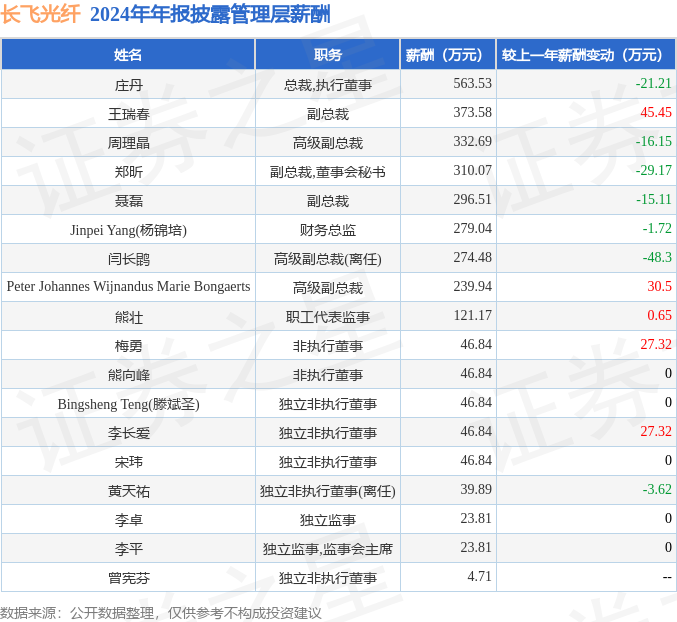677x622 pixels.
Task: Select the 职工代表监事 position cell
Action: click(x=328, y=317)
